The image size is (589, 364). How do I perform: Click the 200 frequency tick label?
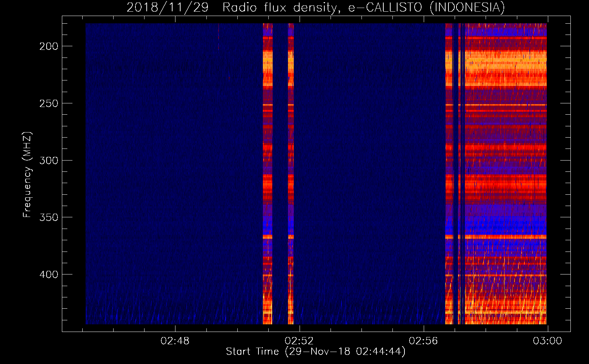(49, 46)
